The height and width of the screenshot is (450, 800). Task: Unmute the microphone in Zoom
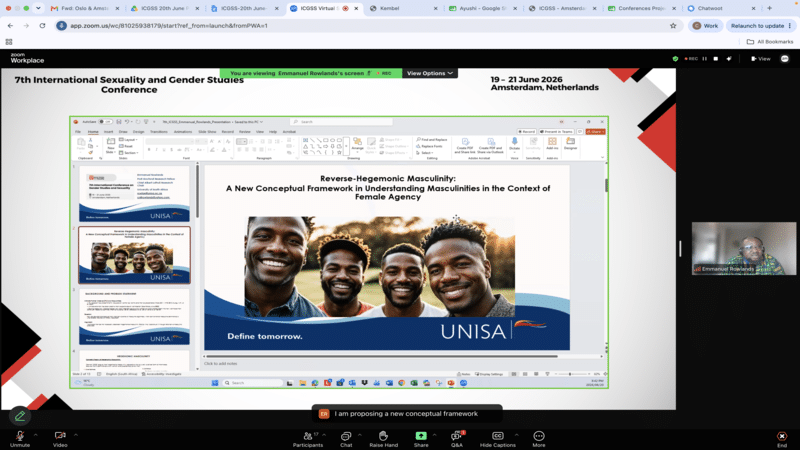(x=20, y=438)
